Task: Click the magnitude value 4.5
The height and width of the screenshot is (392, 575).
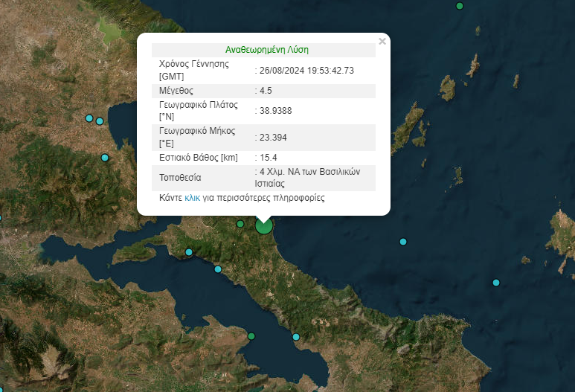Action: point(266,91)
